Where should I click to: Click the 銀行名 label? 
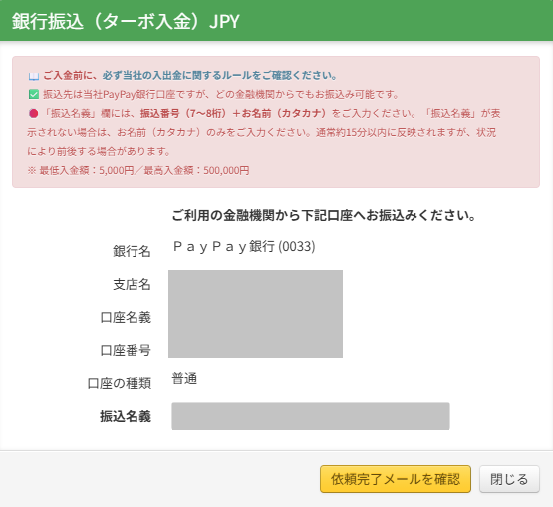click(x=132, y=251)
